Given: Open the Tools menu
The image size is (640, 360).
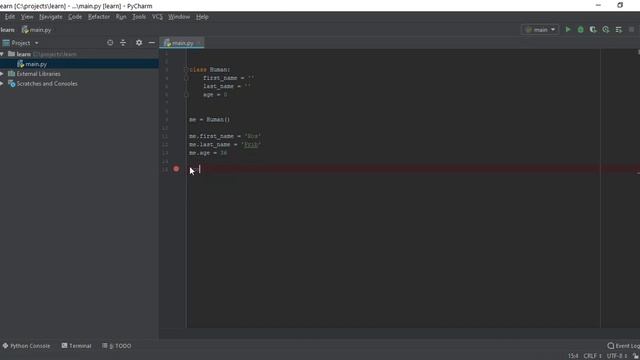Looking at the screenshot, I should pos(139,17).
